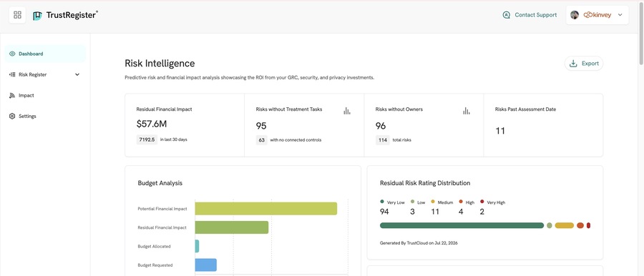This screenshot has width=644, height=276.
Task: Open the kinvey account dropdown arrow
Action: pyautogui.click(x=620, y=15)
